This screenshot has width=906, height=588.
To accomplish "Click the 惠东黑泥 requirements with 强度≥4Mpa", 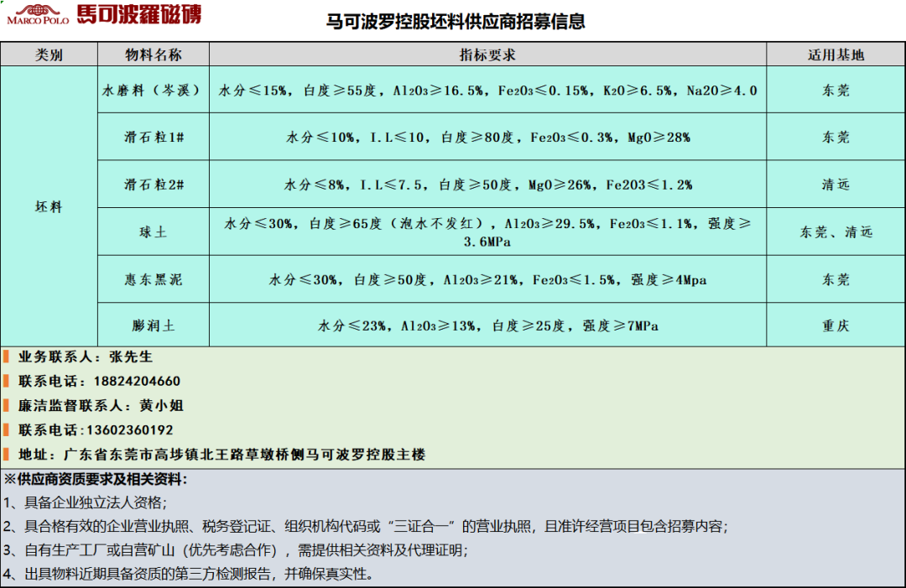I will click(x=487, y=279).
